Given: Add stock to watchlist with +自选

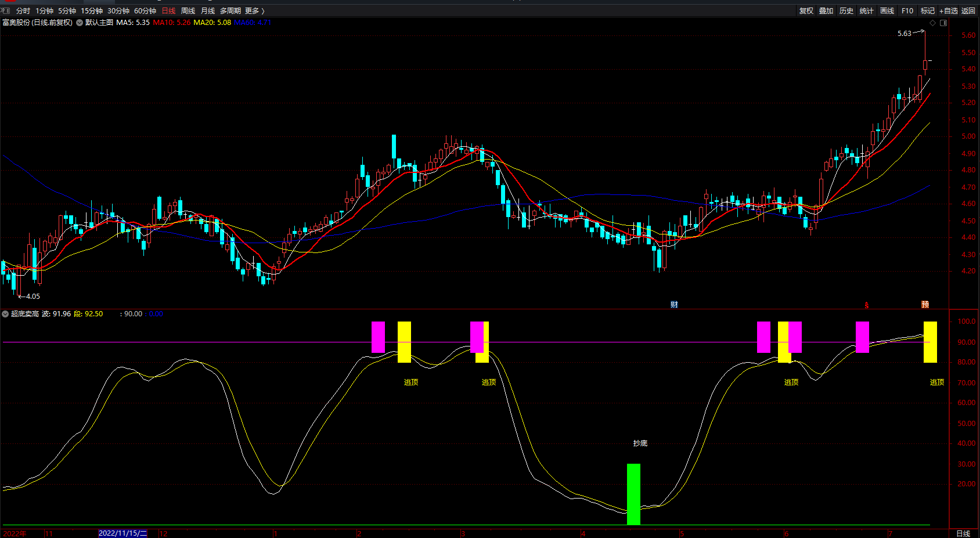Looking at the screenshot, I should tap(949, 11).
